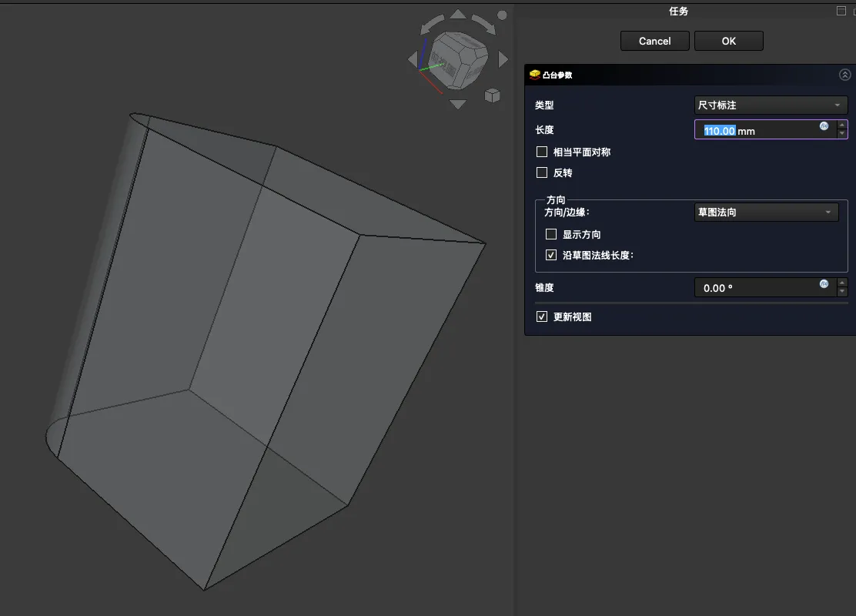Open the 类型 dropdown showing 尺寸标注
856x616 pixels.
[x=770, y=105]
